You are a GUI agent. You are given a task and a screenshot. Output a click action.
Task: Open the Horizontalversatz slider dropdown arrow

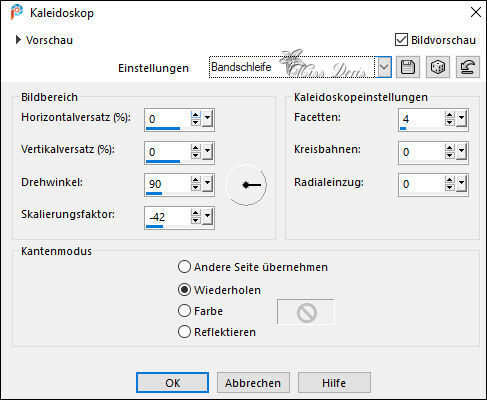click(207, 119)
